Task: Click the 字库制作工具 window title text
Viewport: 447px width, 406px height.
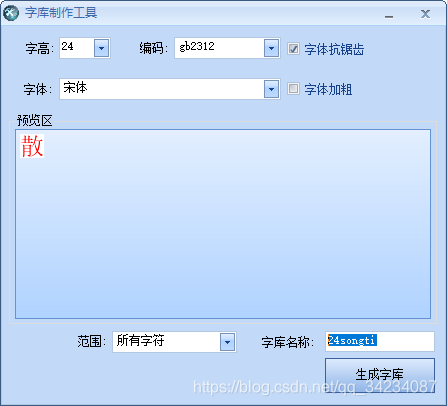Action: (61, 13)
